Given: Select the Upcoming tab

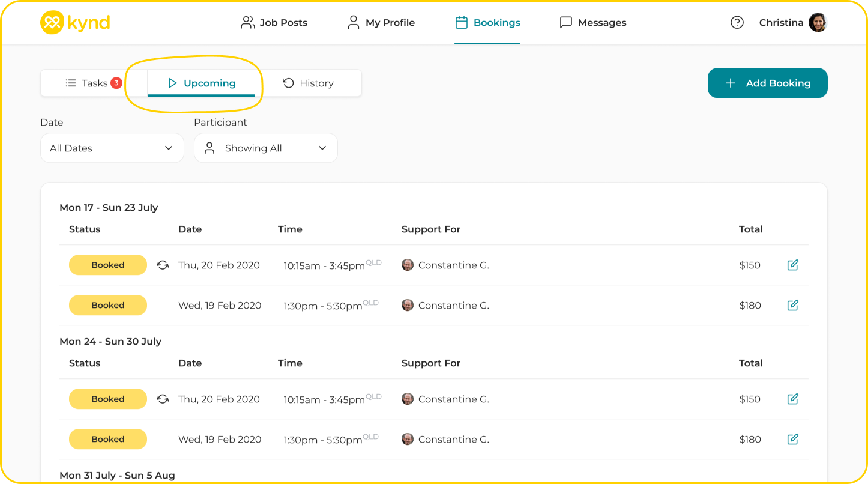Looking at the screenshot, I should (201, 83).
